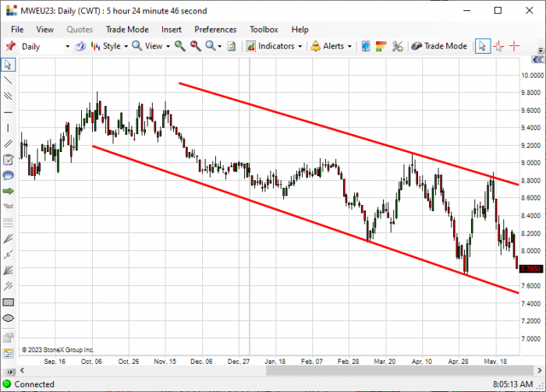Screen dimensions: 546x392
Task: Open the Help menu
Action: (300, 30)
